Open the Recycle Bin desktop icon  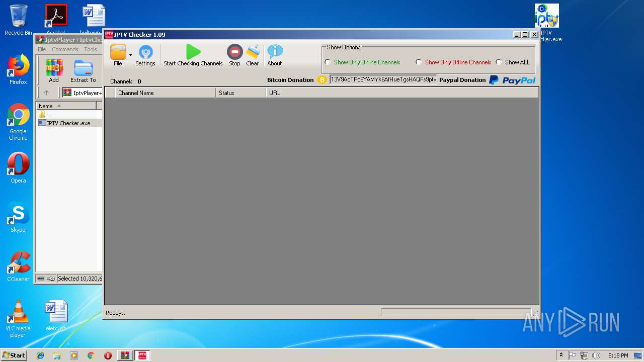pos(18,20)
